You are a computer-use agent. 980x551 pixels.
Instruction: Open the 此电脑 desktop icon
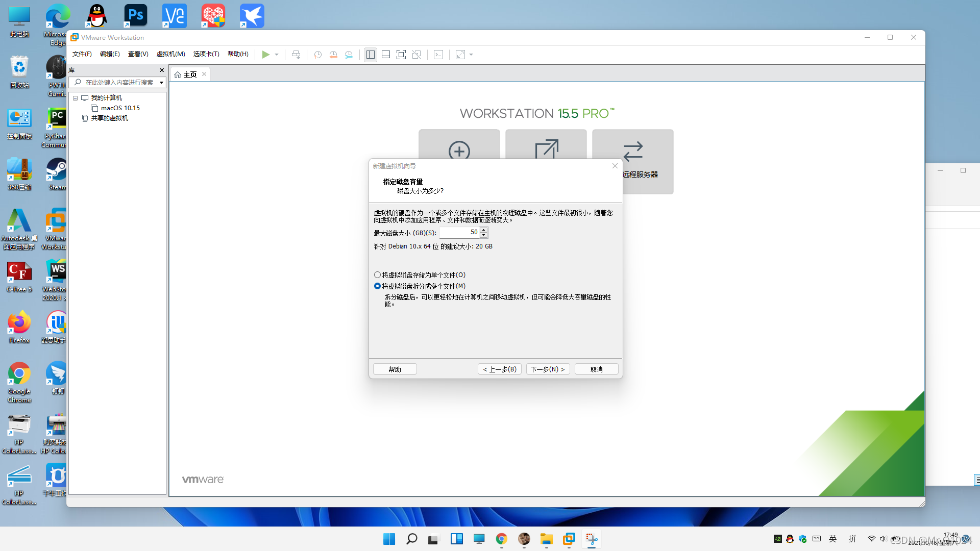click(x=19, y=21)
